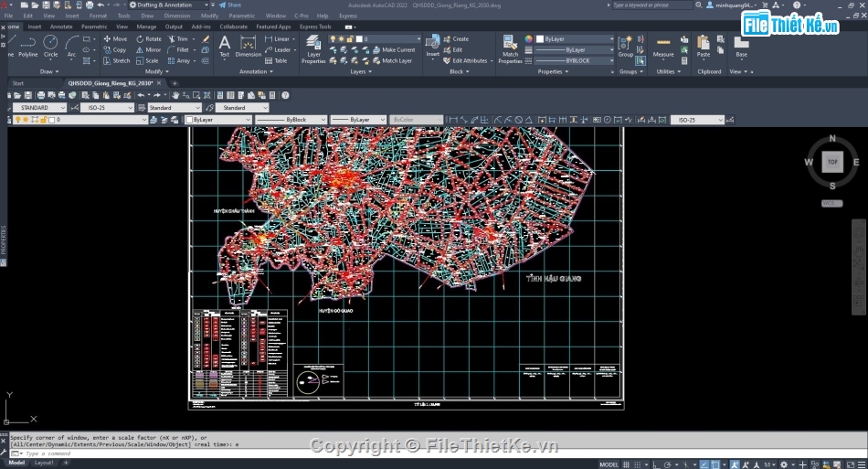Activate the Array tool
The height and width of the screenshot is (469, 868).
click(x=179, y=61)
